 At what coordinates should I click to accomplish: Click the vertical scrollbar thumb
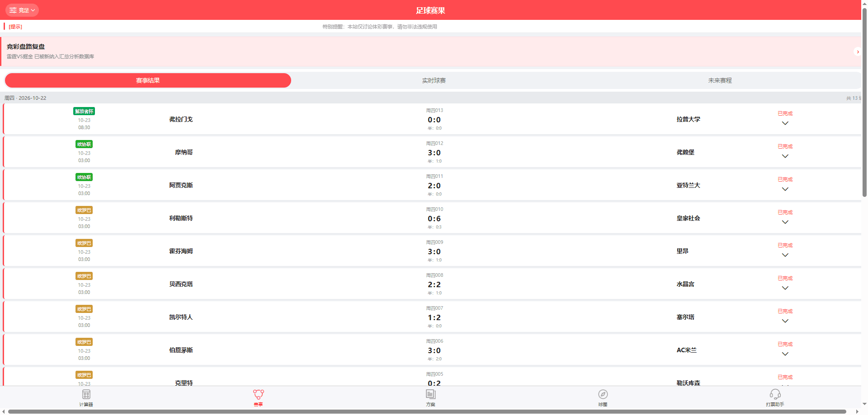(864, 102)
